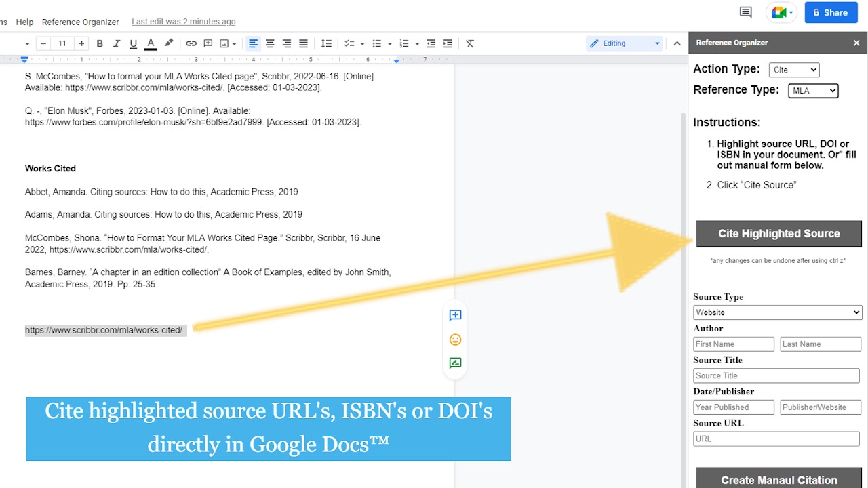Open the Source Type dropdown
The width and height of the screenshot is (868, 488).
(778, 312)
